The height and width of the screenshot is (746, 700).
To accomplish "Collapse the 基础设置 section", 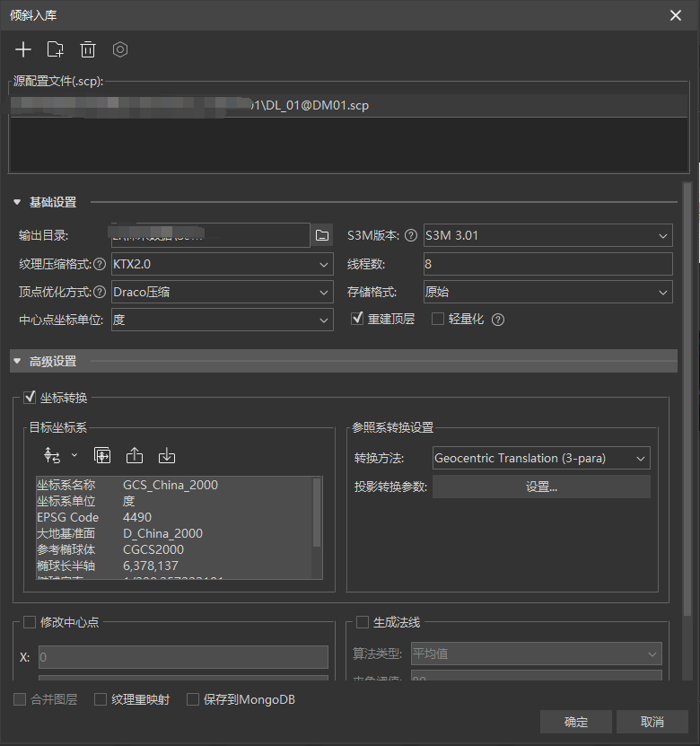I will click(x=17, y=202).
